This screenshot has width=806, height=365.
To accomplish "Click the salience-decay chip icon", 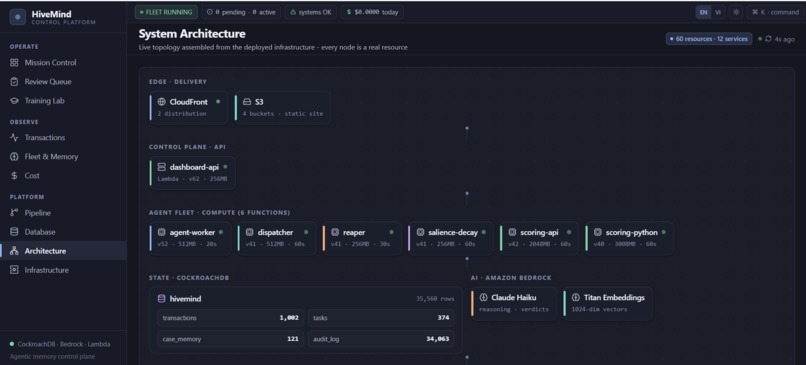I will coord(420,232).
